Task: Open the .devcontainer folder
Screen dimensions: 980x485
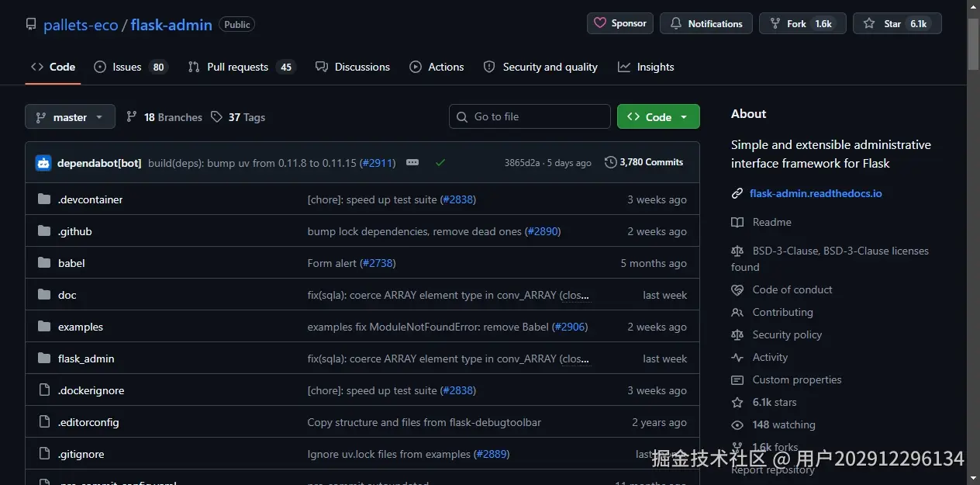Action: (x=90, y=199)
